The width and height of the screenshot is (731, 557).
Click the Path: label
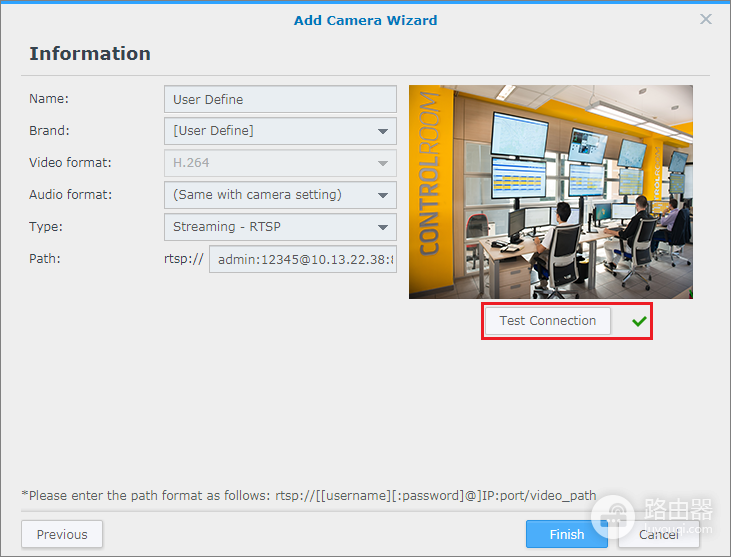[x=45, y=259]
